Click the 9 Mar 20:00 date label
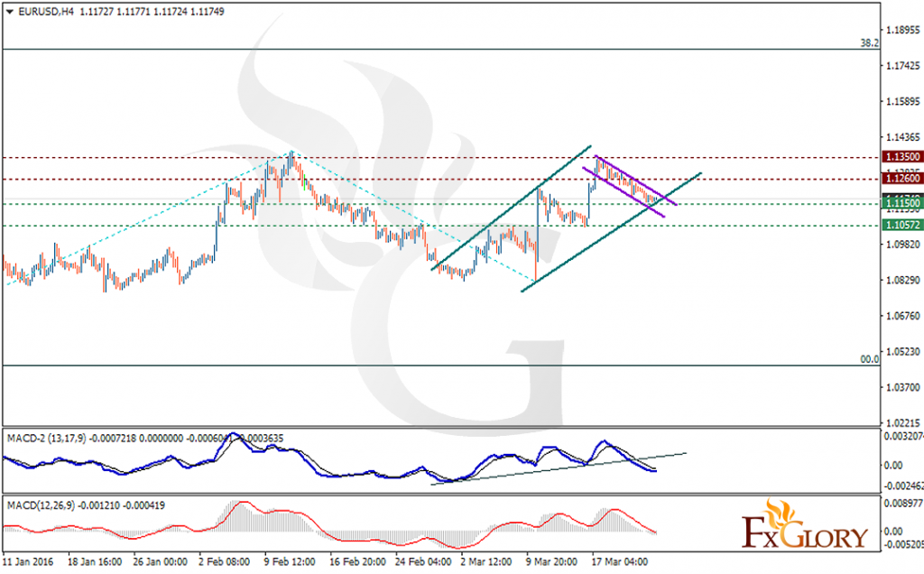This screenshot has width=924, height=574. tap(551, 561)
